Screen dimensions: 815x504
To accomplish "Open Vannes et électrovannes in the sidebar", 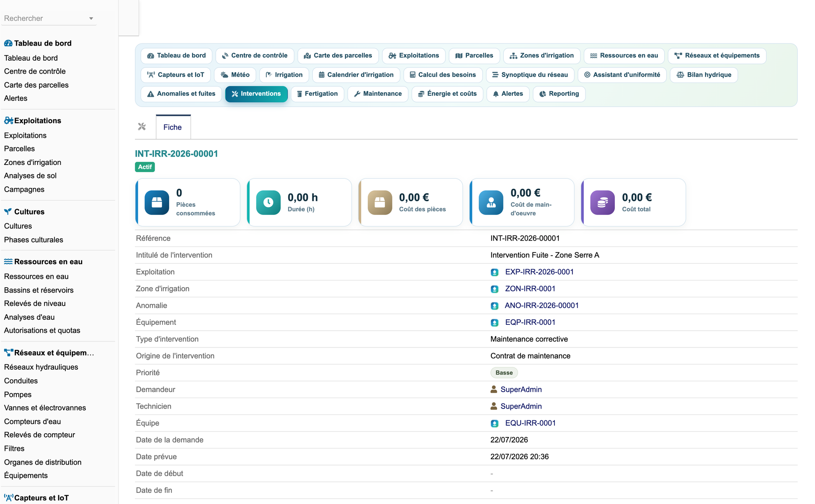I will 45,408.
